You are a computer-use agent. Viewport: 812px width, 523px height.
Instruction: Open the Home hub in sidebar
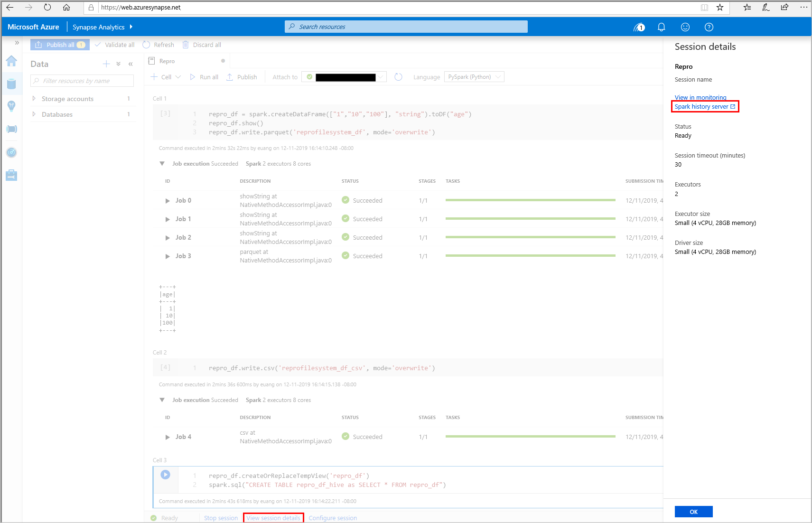click(x=11, y=61)
